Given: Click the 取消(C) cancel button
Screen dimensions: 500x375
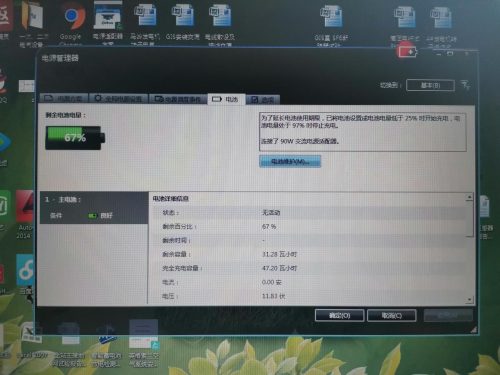Looking at the screenshot, I should coord(392,315).
